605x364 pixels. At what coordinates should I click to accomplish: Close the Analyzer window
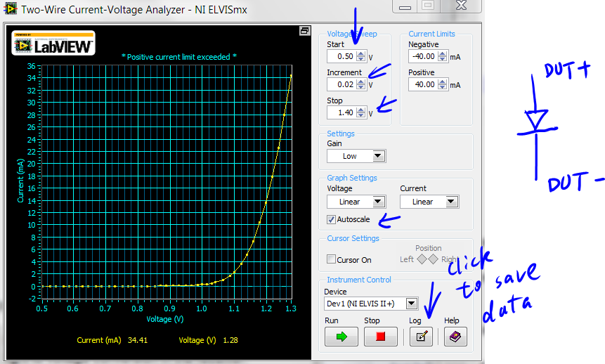point(461,6)
